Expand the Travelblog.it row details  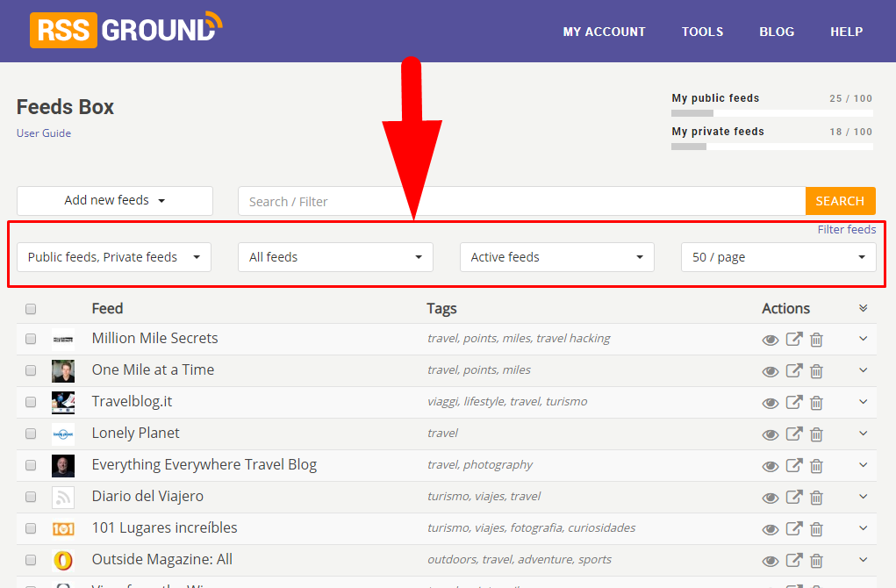tap(864, 401)
